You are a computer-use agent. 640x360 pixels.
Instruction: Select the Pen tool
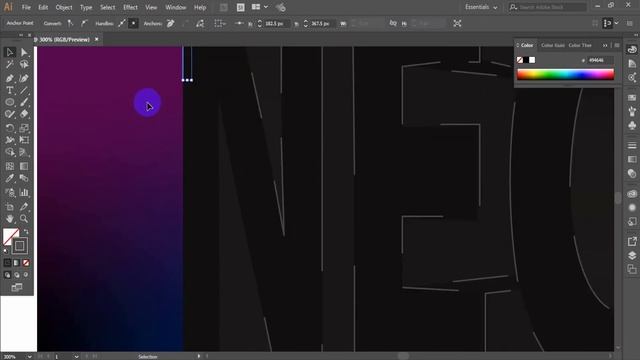(x=10, y=78)
